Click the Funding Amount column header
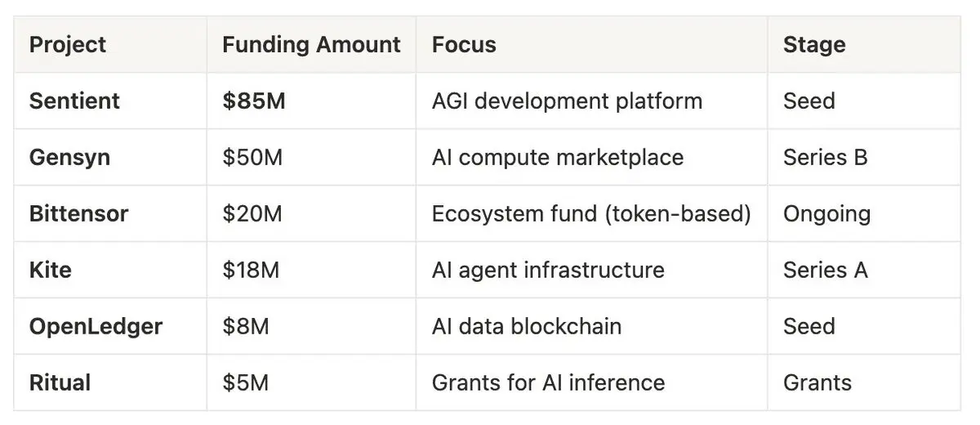The image size is (980, 425). point(311,44)
